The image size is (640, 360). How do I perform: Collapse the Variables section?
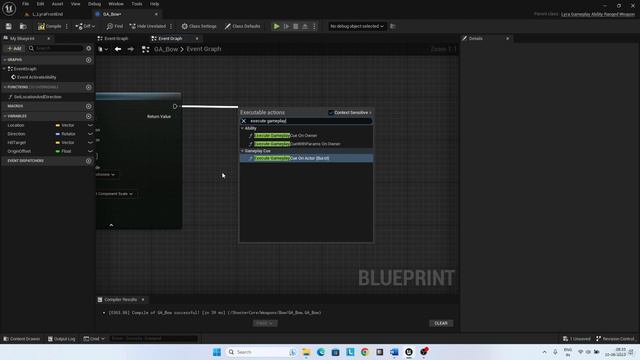(x=5, y=116)
